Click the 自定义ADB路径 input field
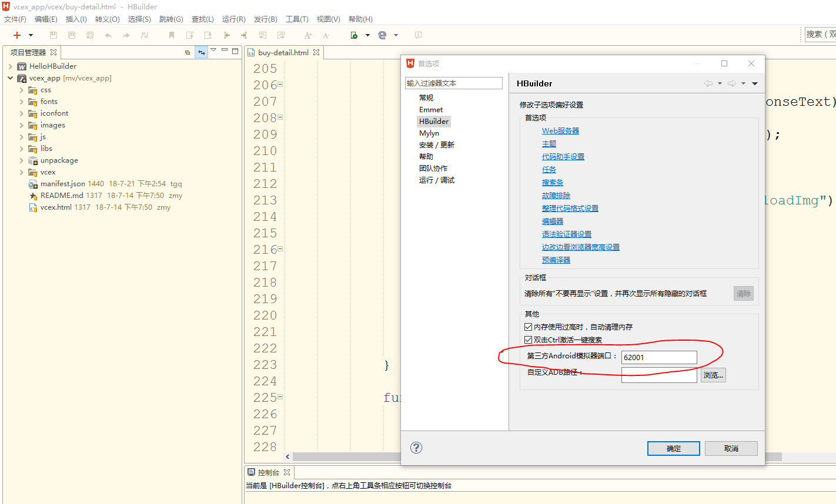 point(659,375)
